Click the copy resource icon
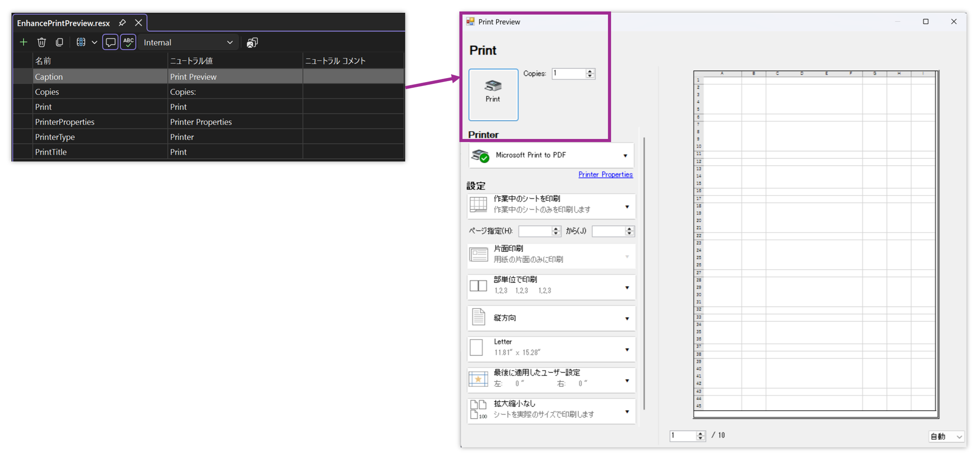The height and width of the screenshot is (461, 980). click(x=60, y=42)
